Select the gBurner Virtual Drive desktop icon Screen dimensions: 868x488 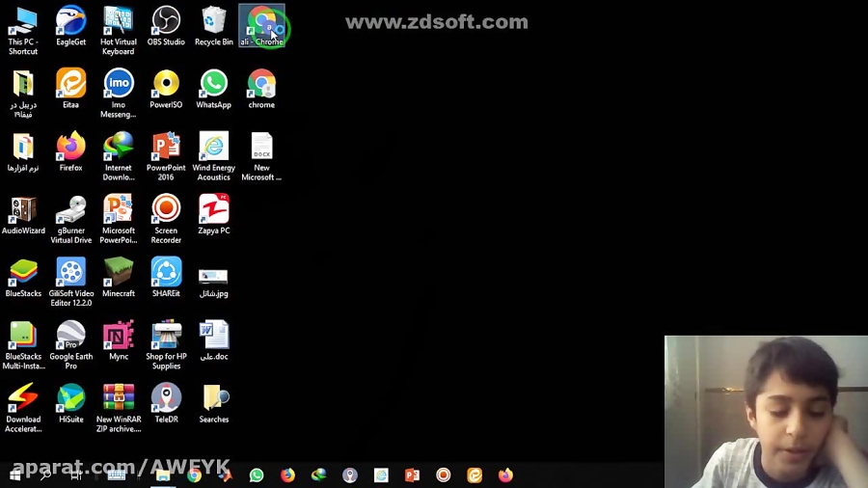click(70, 220)
